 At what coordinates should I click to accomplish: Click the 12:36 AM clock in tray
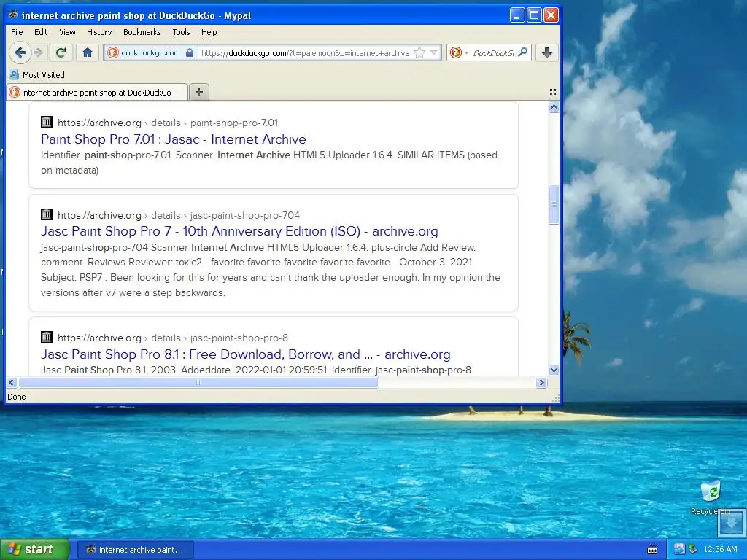(720, 550)
